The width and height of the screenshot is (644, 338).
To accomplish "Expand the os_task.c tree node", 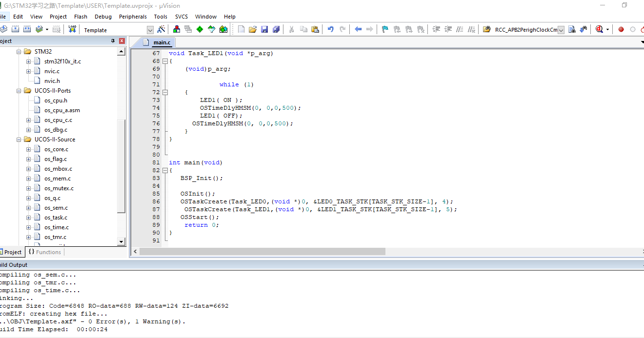I will (28, 217).
